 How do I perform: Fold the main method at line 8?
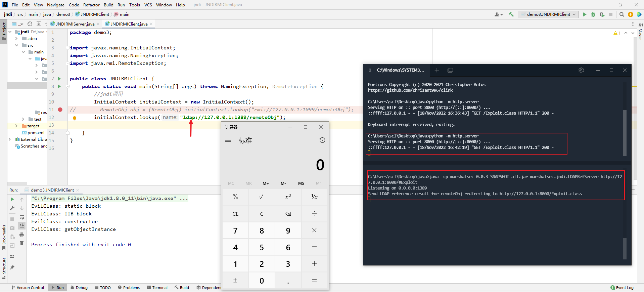67,86
